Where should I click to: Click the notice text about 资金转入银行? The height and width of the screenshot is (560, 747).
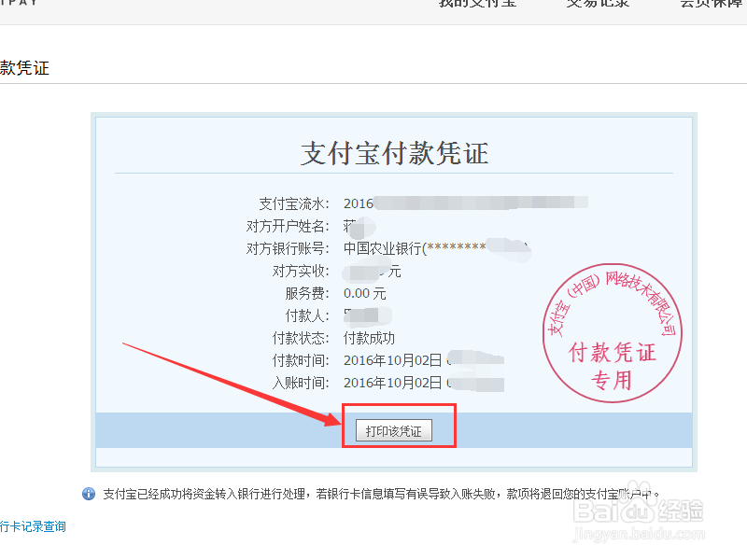pos(381,494)
